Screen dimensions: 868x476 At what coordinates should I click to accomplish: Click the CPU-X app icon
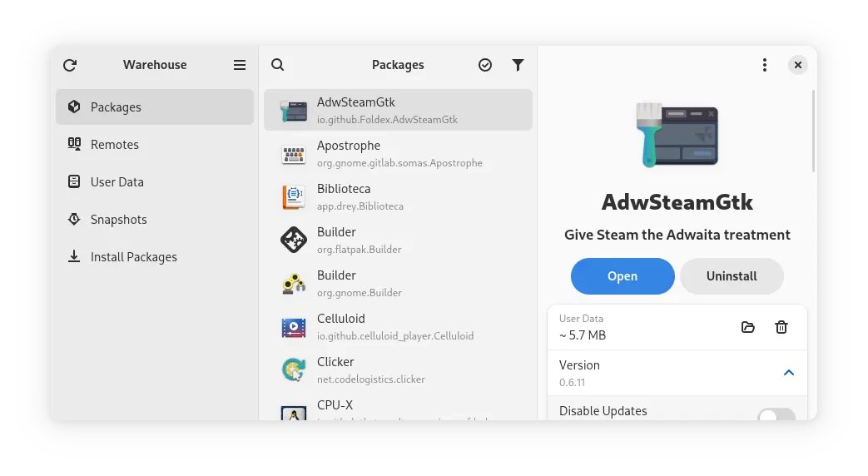[294, 413]
